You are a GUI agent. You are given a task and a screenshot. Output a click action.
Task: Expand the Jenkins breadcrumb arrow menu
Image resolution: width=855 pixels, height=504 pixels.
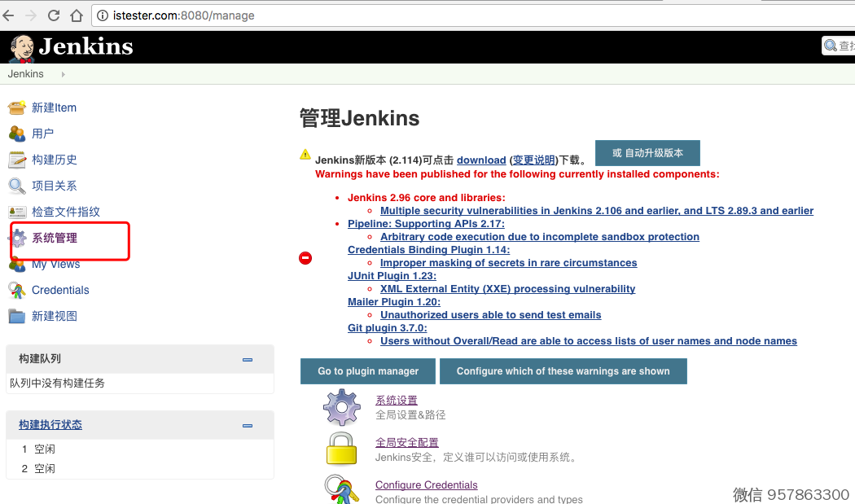click(63, 74)
